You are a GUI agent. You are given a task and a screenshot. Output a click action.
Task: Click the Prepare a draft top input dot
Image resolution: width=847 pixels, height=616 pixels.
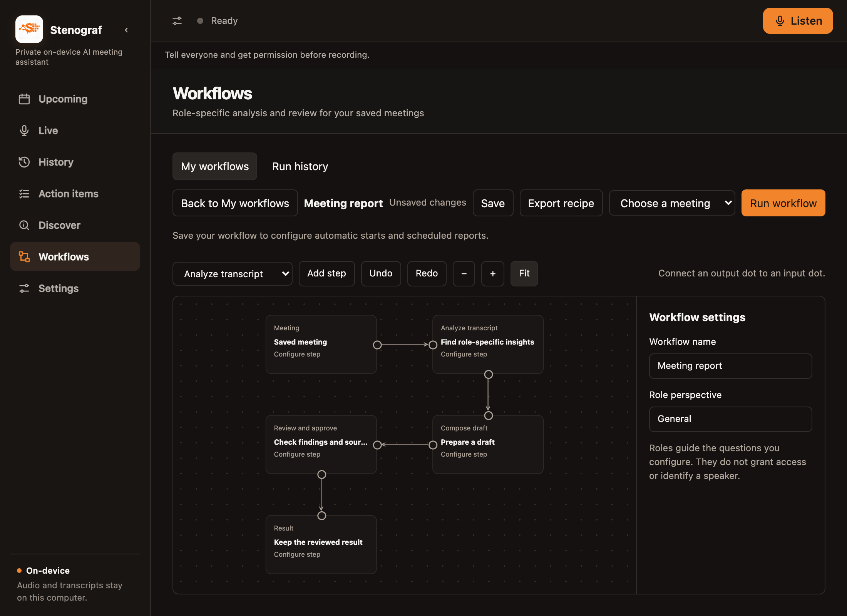coord(488,415)
